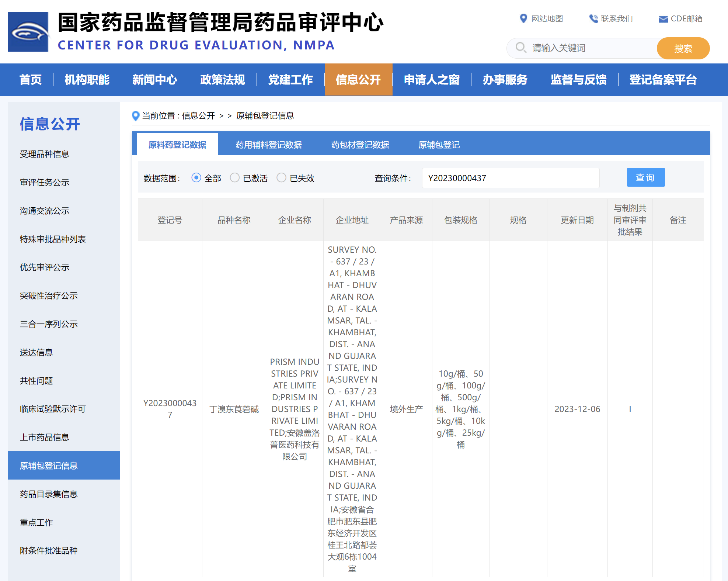Open 上市药品信息 in sidebar
Image resolution: width=728 pixels, height=581 pixels.
[45, 438]
